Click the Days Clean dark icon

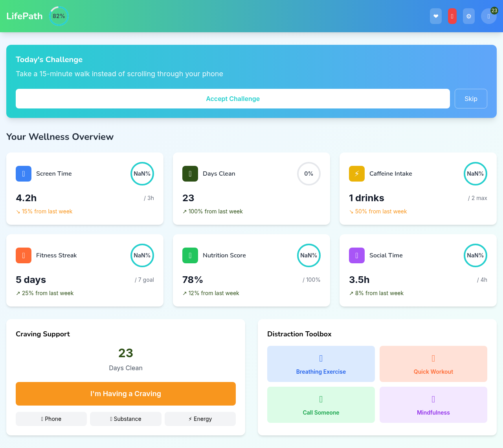click(x=190, y=173)
